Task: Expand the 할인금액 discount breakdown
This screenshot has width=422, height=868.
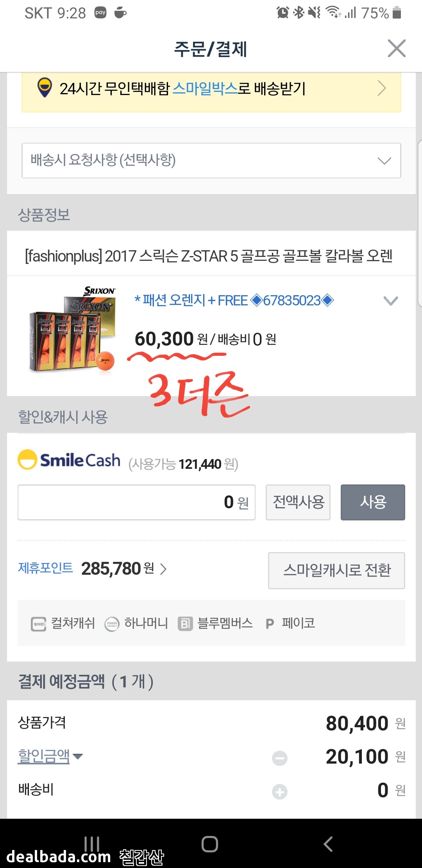Action: point(50,756)
